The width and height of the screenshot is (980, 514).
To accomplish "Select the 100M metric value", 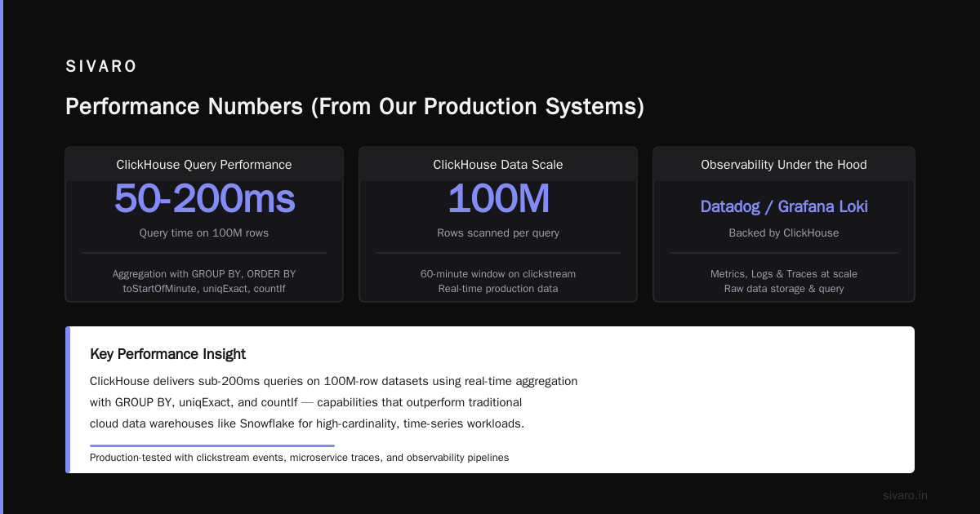I will coord(498,199).
